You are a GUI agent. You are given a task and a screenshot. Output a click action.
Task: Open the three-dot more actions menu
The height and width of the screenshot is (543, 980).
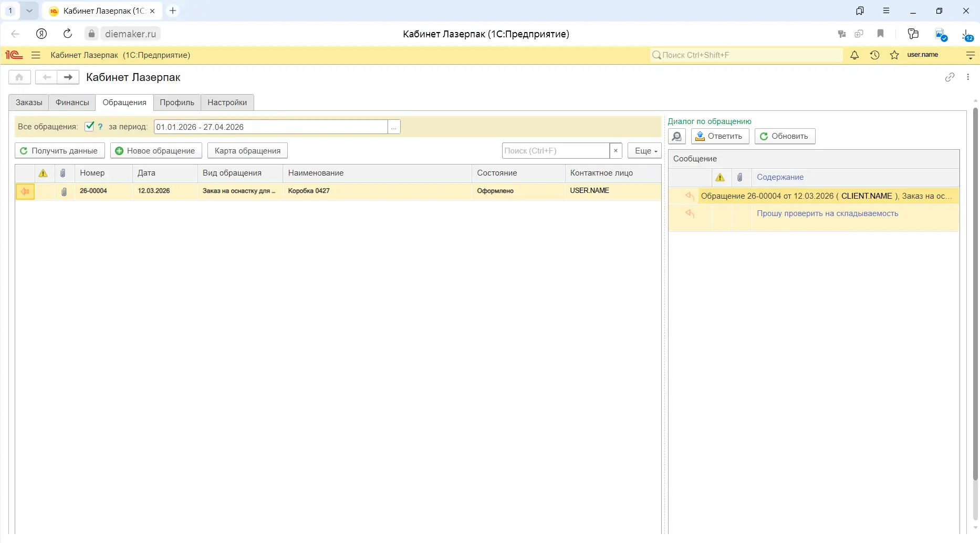(x=968, y=77)
